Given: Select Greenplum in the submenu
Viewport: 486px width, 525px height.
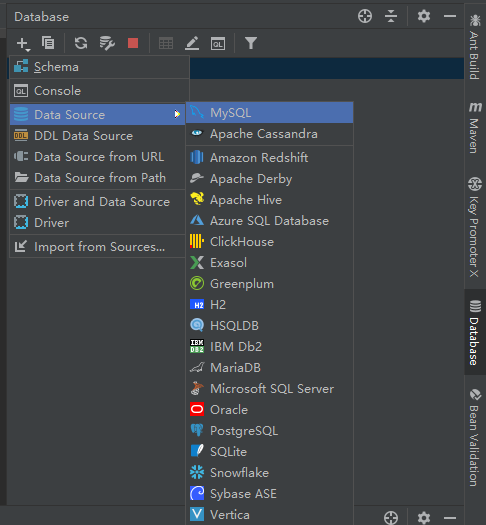Looking at the screenshot, I should 269,284.
